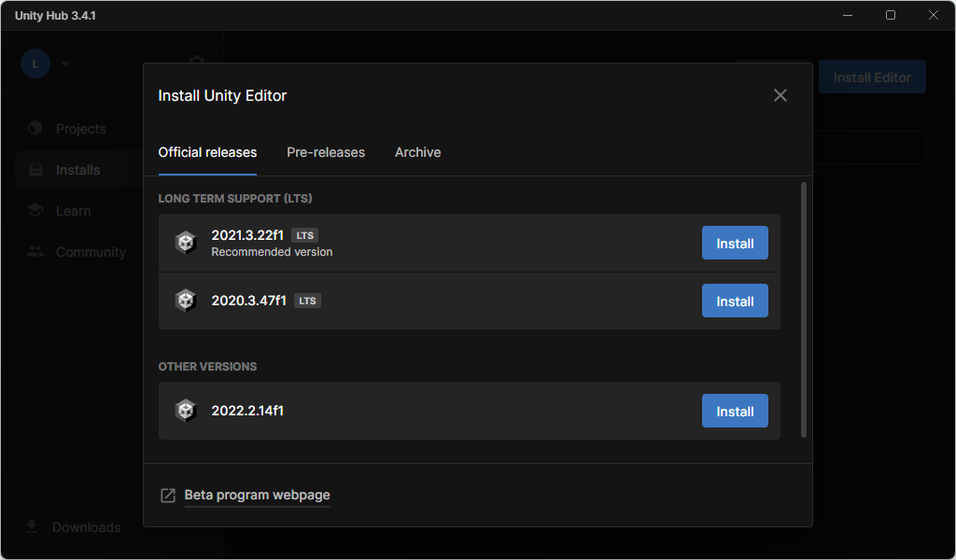Image resolution: width=956 pixels, height=560 pixels.
Task: Open the Archive tab
Action: [417, 152]
